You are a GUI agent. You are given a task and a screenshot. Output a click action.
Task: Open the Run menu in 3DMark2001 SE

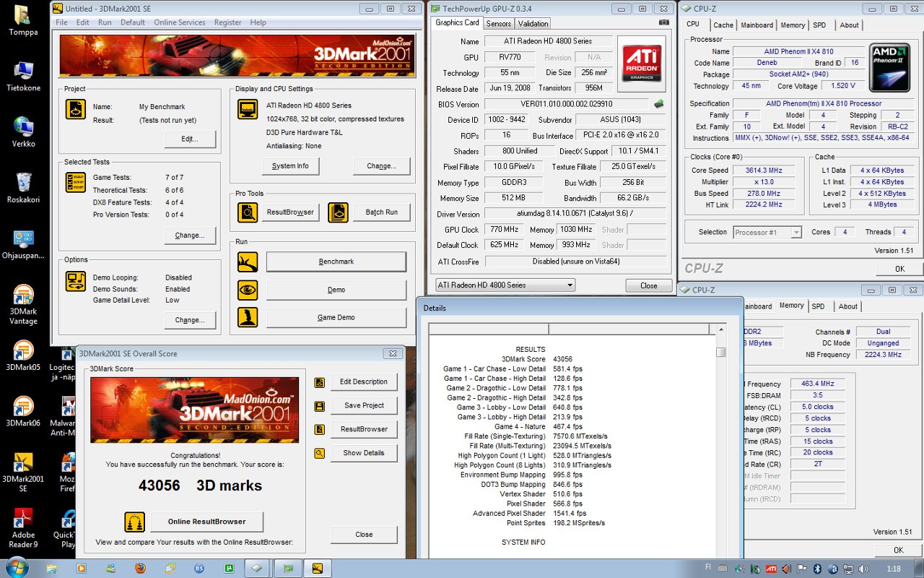click(x=105, y=22)
